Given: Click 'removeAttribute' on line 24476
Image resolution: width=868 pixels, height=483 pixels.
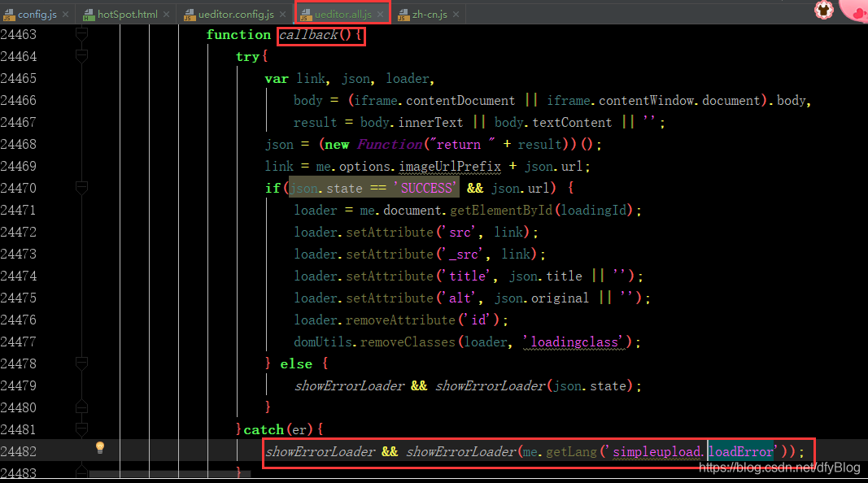Looking at the screenshot, I should (401, 320).
